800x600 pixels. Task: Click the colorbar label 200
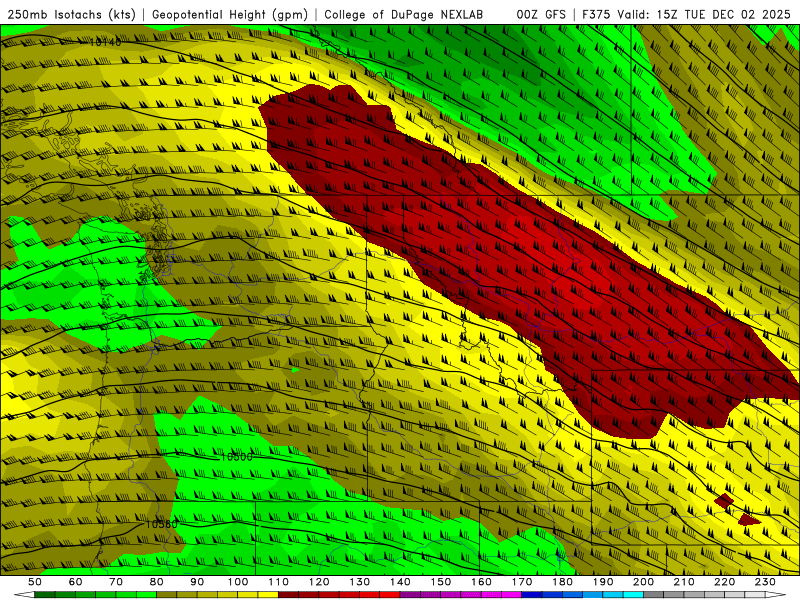(643, 582)
